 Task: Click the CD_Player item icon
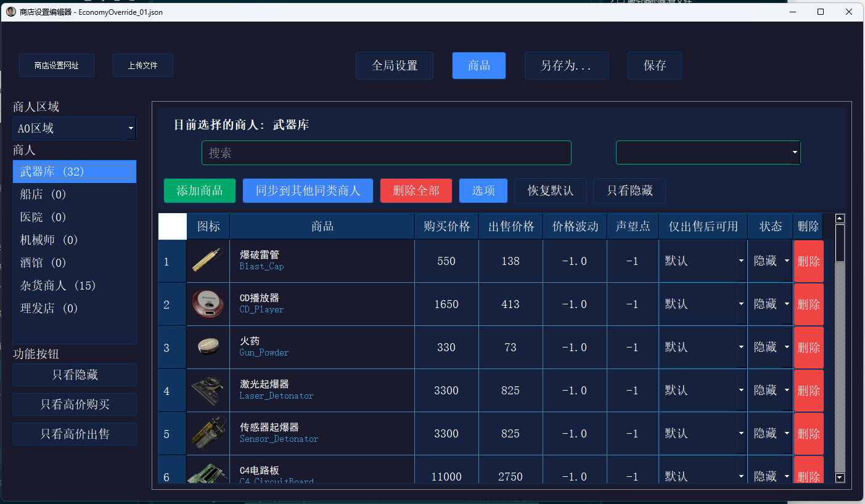point(208,304)
